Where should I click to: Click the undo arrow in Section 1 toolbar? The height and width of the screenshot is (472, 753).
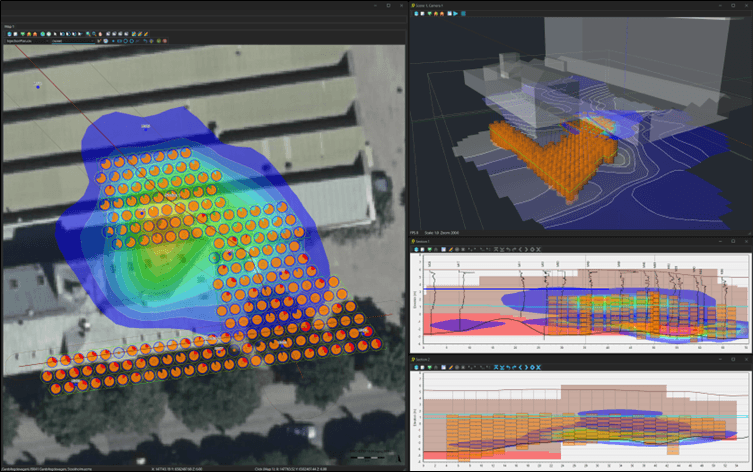pyautogui.click(x=508, y=249)
